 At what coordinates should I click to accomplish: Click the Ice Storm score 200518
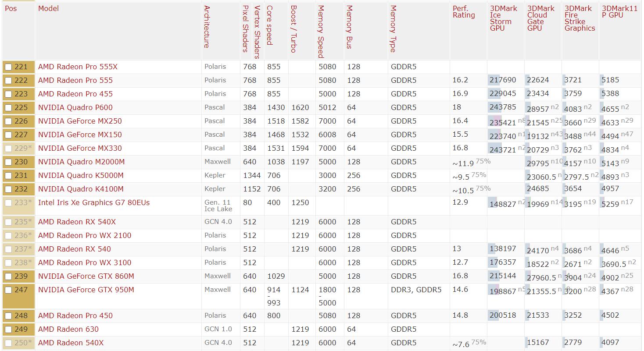503,316
